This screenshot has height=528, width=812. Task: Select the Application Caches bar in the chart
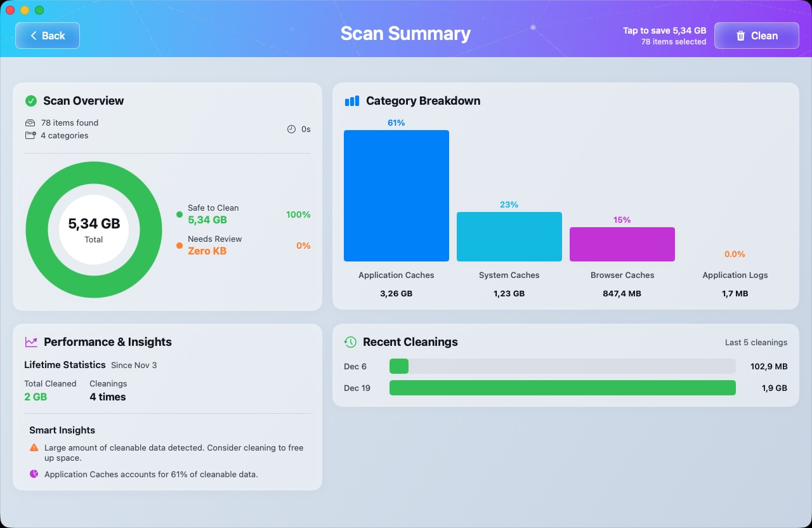(396, 195)
